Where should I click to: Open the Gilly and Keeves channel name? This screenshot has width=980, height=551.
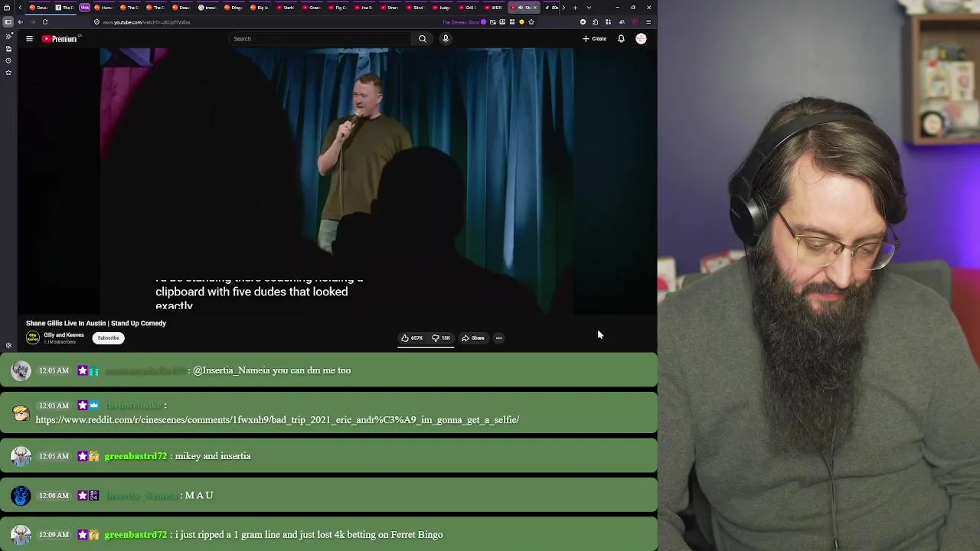point(64,335)
